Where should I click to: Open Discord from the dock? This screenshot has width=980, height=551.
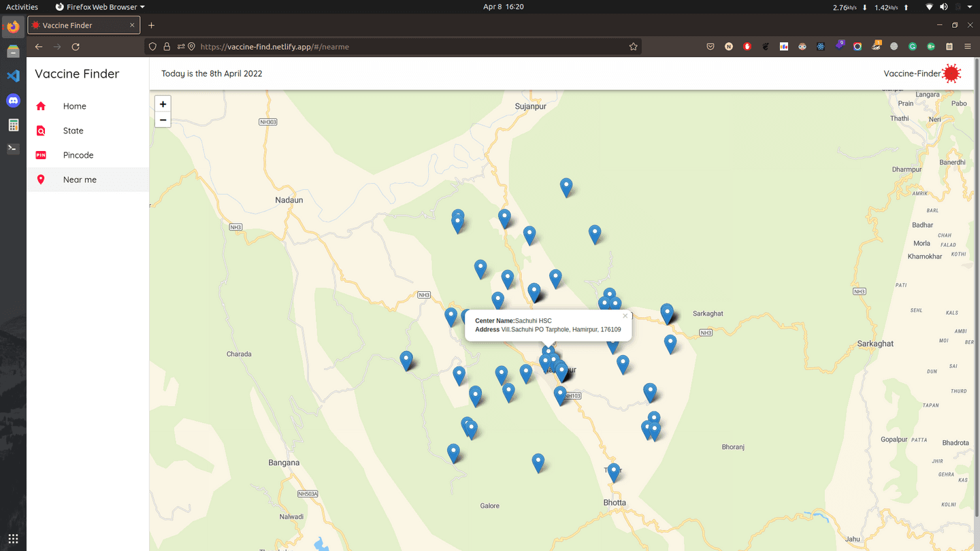(13, 101)
